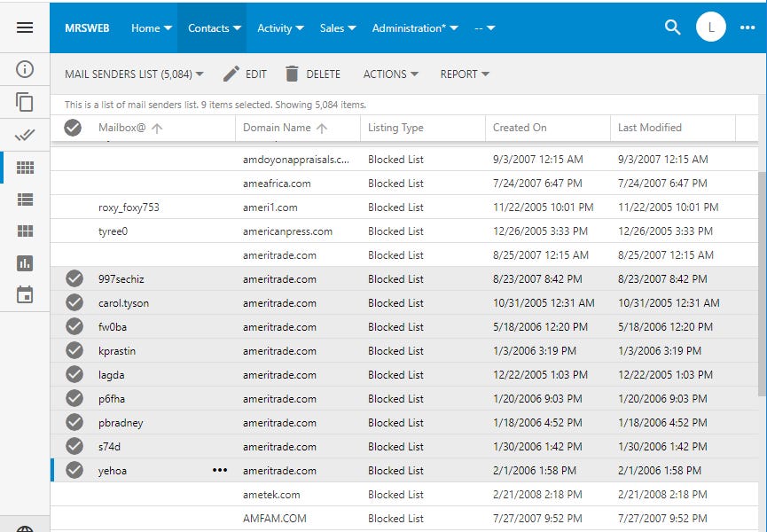The width and height of the screenshot is (767, 532).
Task: Switch to tiles view in the sidebar
Action: (x=25, y=231)
